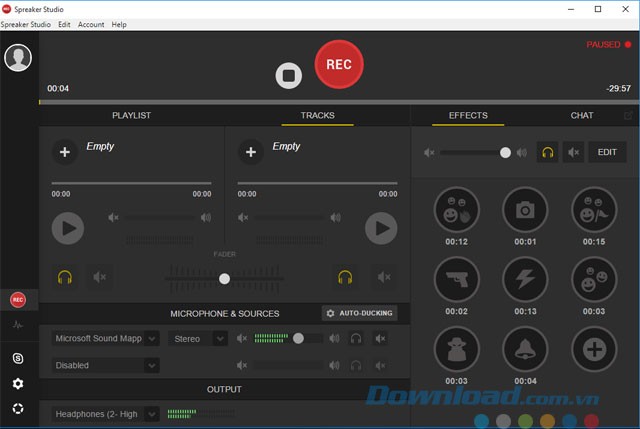This screenshot has width=640, height=429.
Task: Open Skype integration in left sidebar
Action: coord(18,358)
